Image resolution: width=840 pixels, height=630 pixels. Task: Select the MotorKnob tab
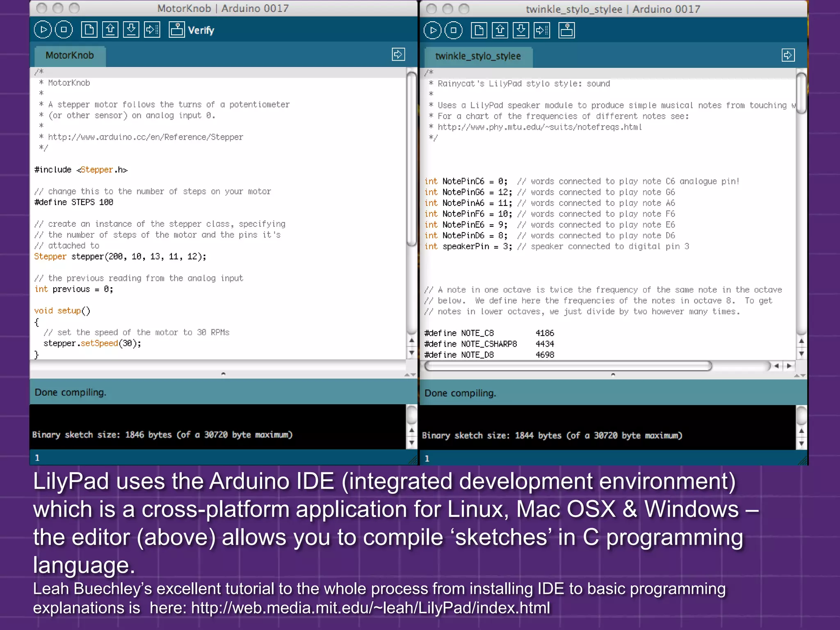pos(70,56)
